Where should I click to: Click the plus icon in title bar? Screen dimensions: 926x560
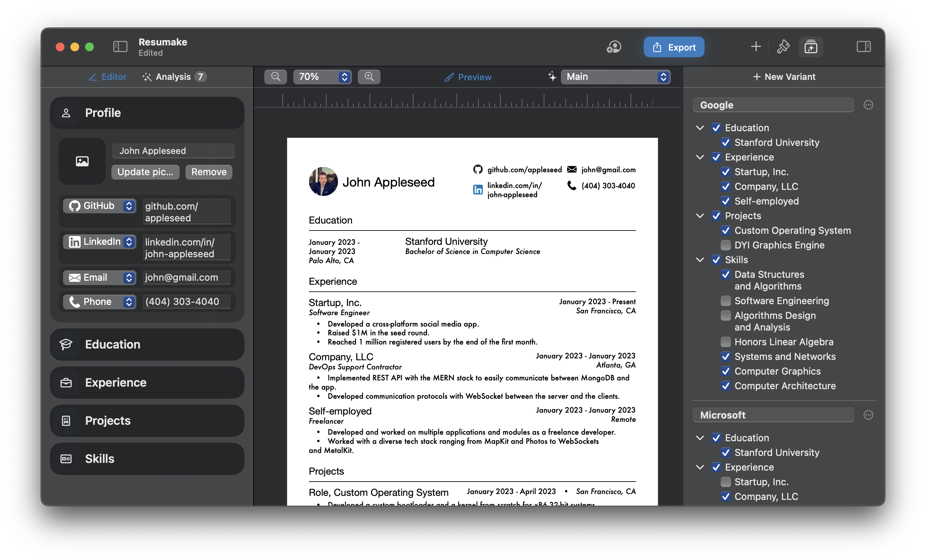click(756, 47)
